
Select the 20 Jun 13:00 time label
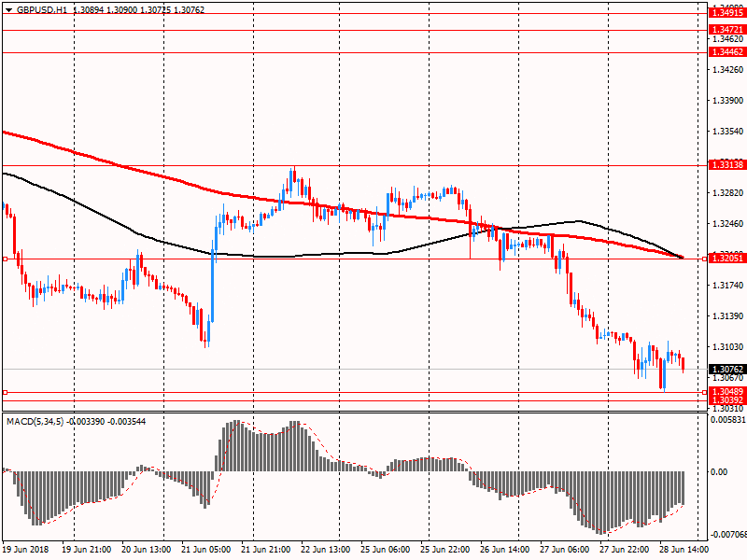147,550
